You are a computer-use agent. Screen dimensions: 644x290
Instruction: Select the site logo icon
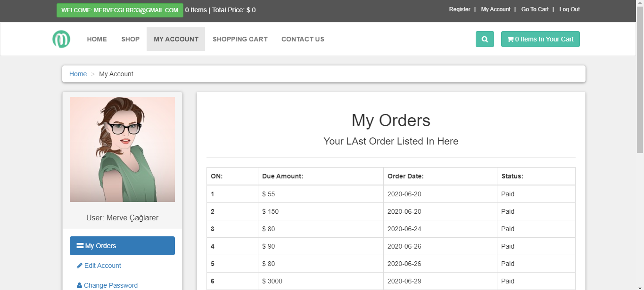coord(62,39)
